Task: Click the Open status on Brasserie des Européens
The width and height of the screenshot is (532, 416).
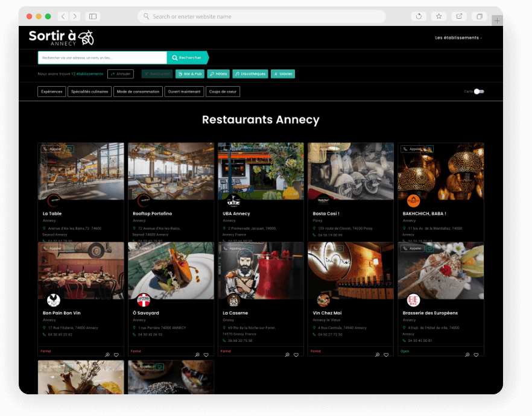Action: click(x=405, y=351)
